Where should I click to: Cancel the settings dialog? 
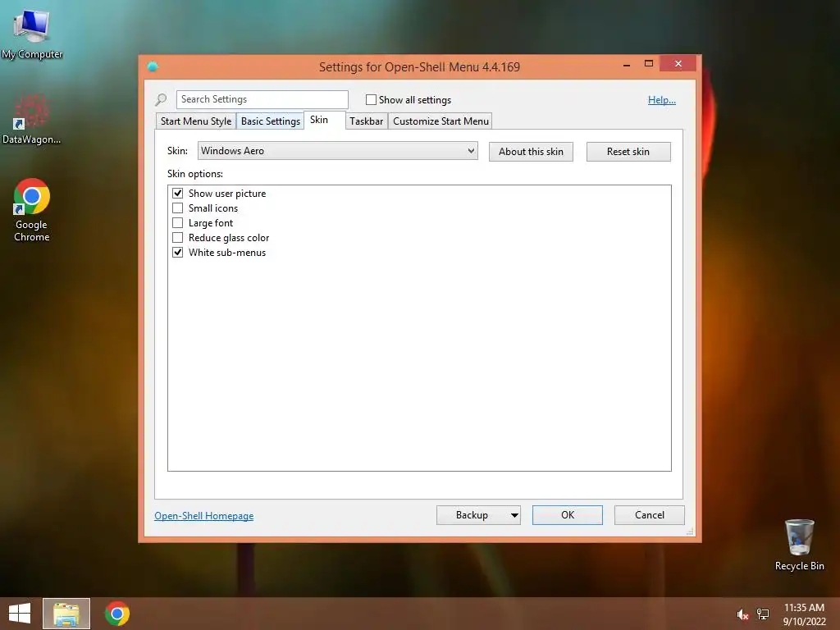point(650,515)
